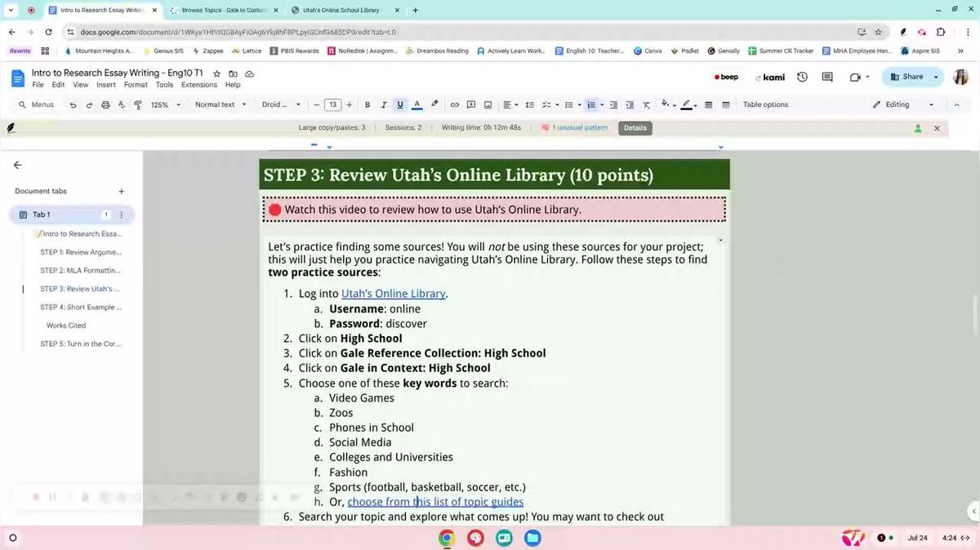980x550 pixels.
Task: Click the cloud document status icon
Action: coord(249,73)
